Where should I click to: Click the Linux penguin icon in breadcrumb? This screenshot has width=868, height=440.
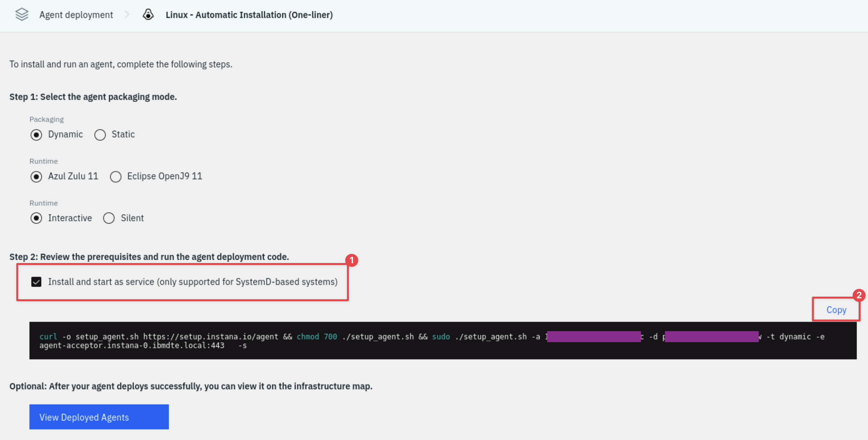[x=148, y=15]
